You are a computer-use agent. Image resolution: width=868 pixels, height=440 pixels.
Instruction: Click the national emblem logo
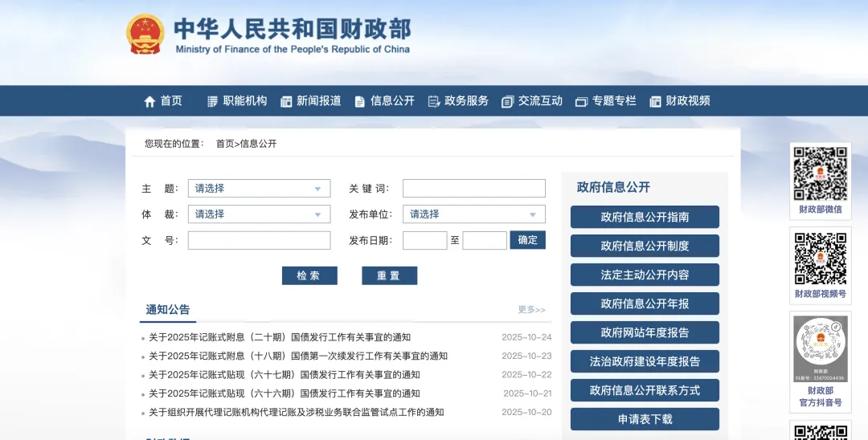point(145,35)
